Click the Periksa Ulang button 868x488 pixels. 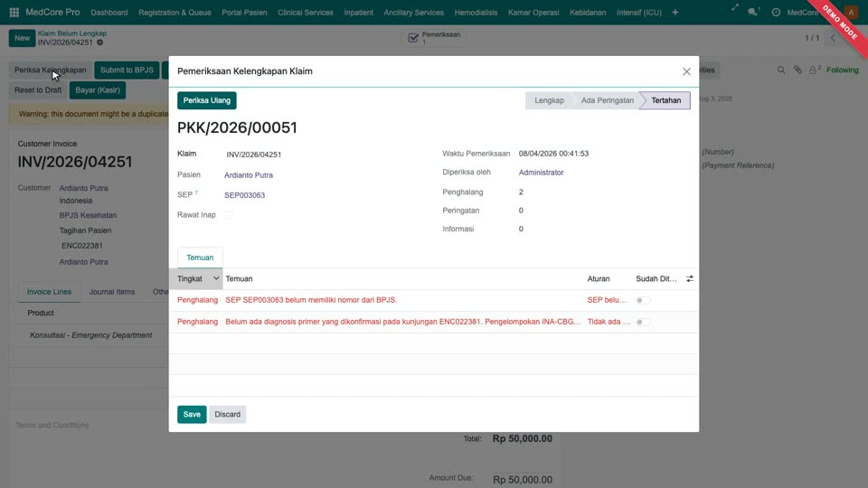tap(206, 100)
